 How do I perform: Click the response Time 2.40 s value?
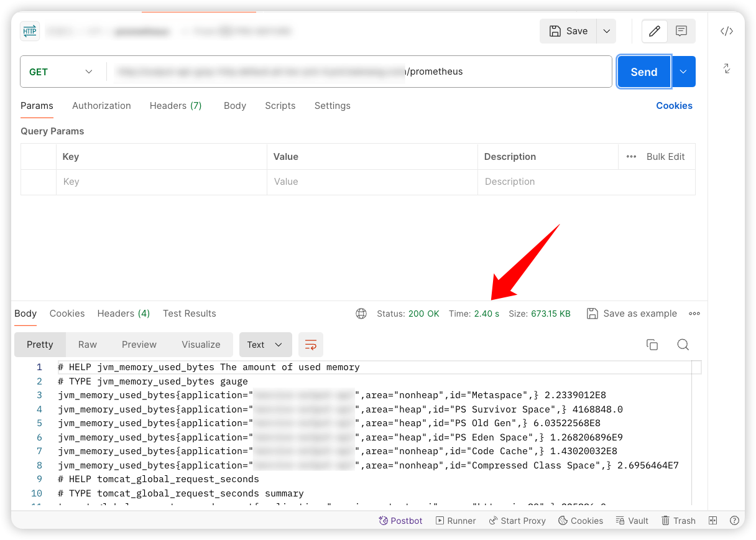coord(487,314)
